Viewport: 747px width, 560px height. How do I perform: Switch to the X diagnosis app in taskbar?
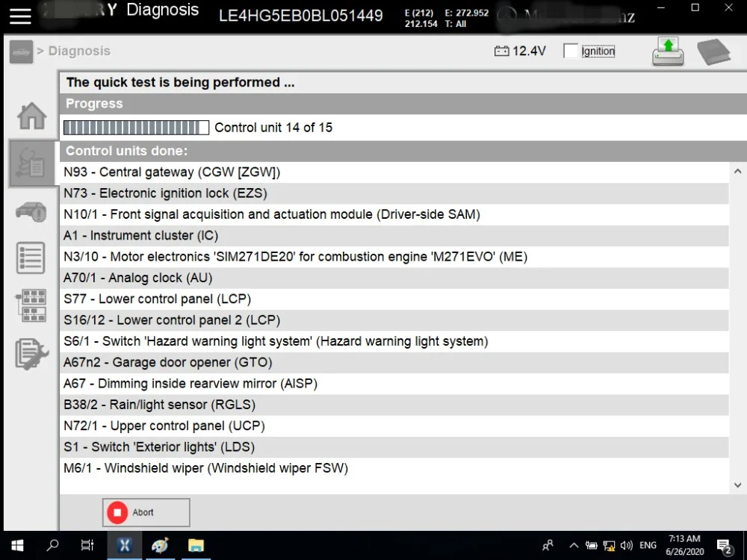click(x=124, y=545)
